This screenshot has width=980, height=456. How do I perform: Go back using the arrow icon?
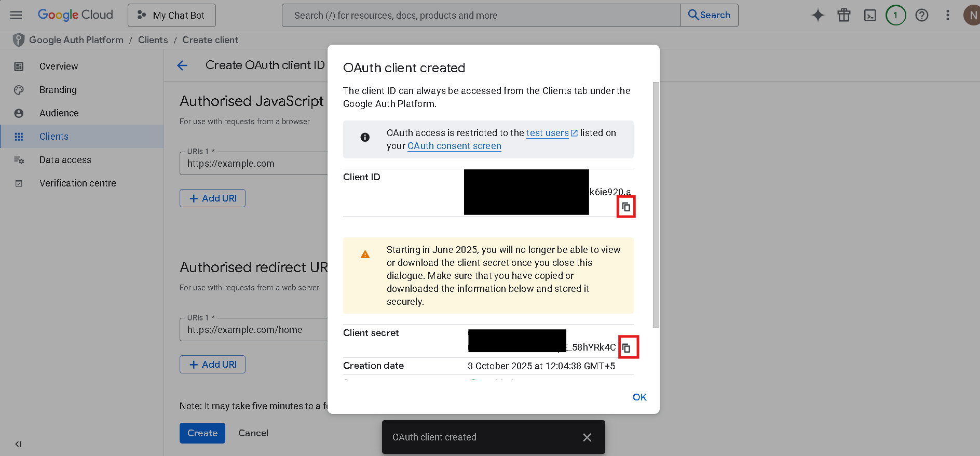[x=182, y=65]
